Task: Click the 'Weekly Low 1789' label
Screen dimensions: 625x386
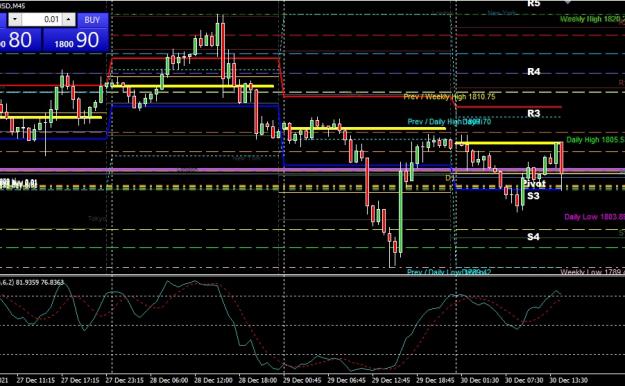Action: [592, 272]
